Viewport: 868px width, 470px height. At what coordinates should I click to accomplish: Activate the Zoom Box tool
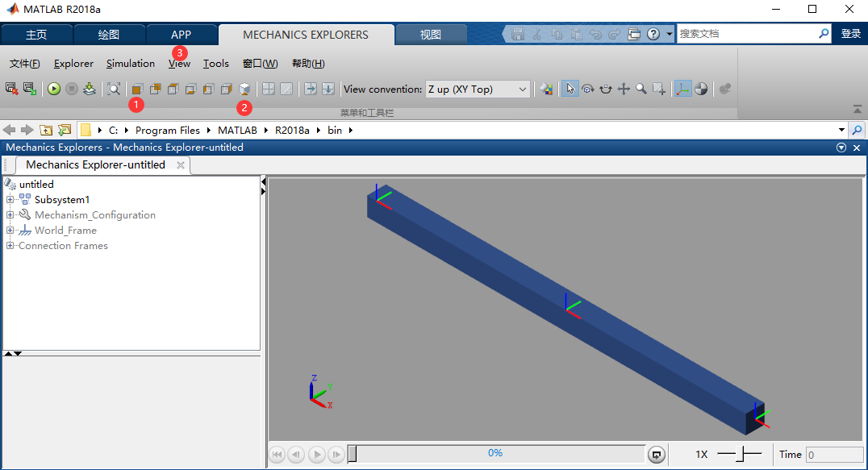click(659, 89)
